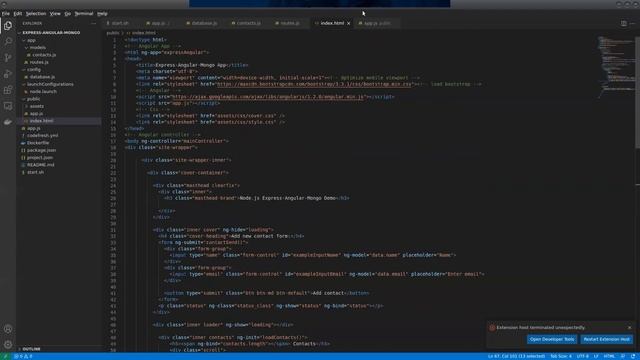
Task: Close the index.html tab
Action: [x=349, y=23]
